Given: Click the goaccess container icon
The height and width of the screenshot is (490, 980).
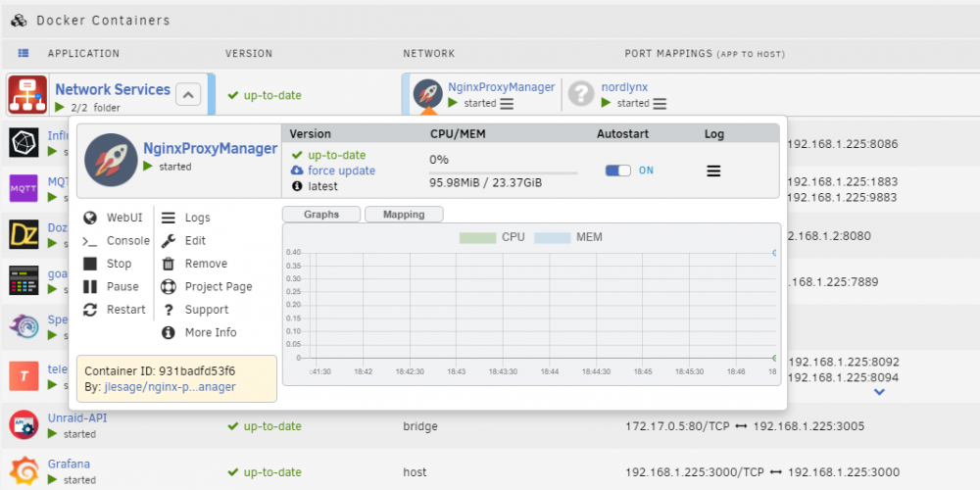Looking at the screenshot, I should [x=24, y=280].
